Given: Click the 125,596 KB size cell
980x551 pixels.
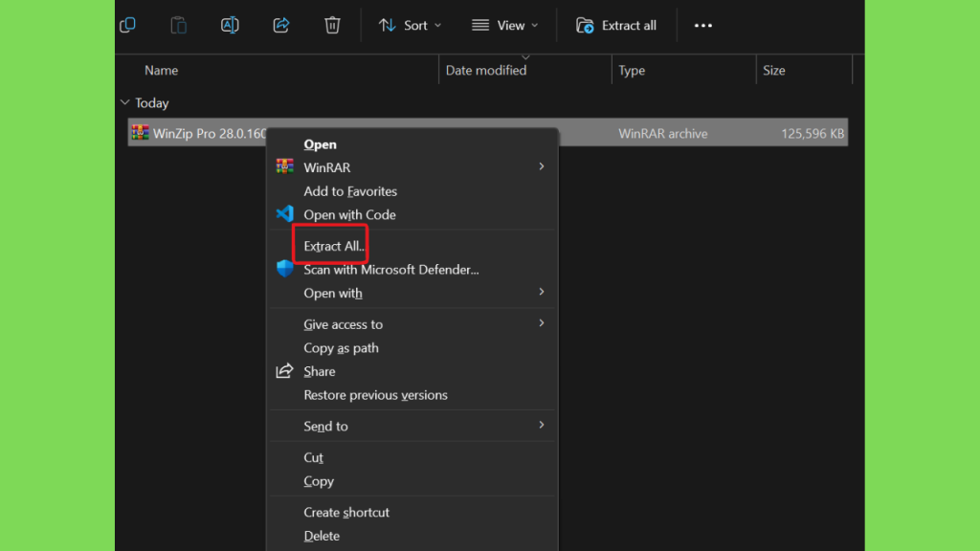Looking at the screenshot, I should 813,134.
